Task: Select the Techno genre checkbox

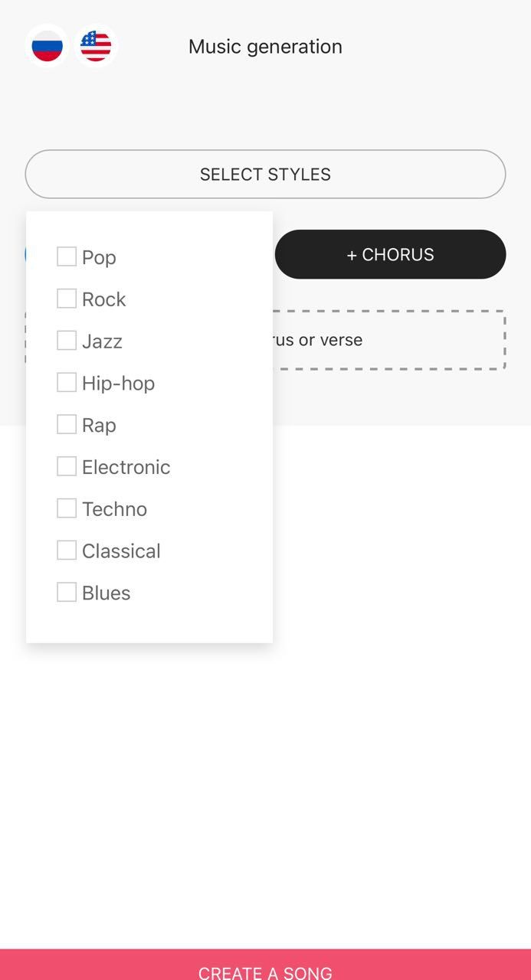Action: (66, 508)
